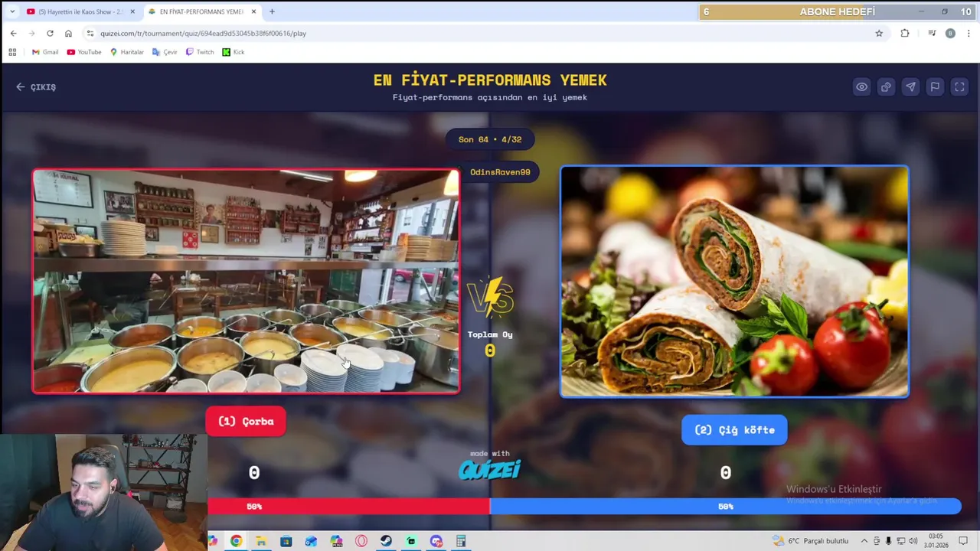
Task: Click the OdinsRaven99 username badge
Action: [x=500, y=172]
